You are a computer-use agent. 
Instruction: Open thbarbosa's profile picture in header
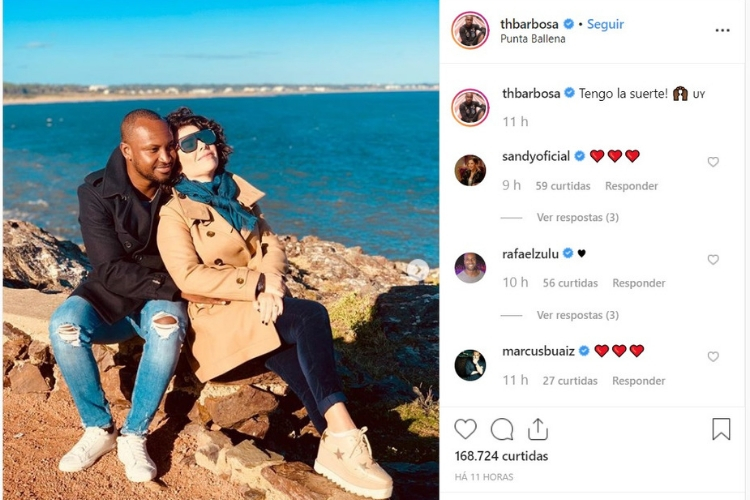click(470, 31)
